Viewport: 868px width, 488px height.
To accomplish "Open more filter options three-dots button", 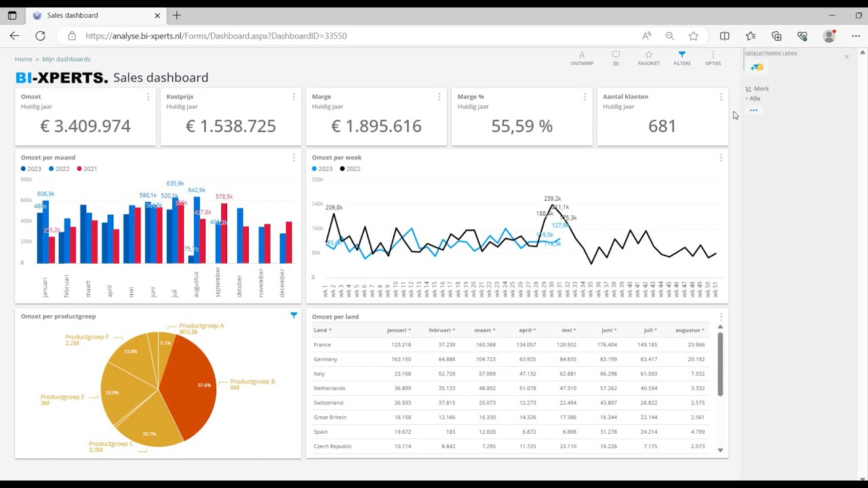I will (x=753, y=110).
